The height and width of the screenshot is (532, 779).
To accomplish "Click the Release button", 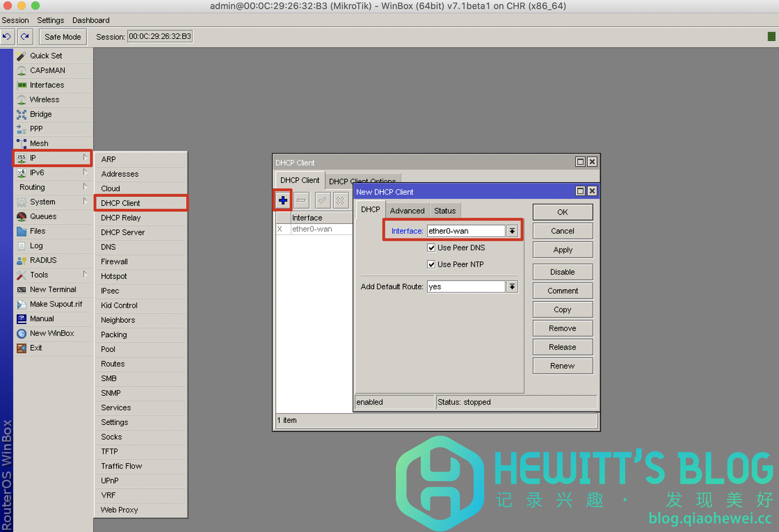I will 563,347.
